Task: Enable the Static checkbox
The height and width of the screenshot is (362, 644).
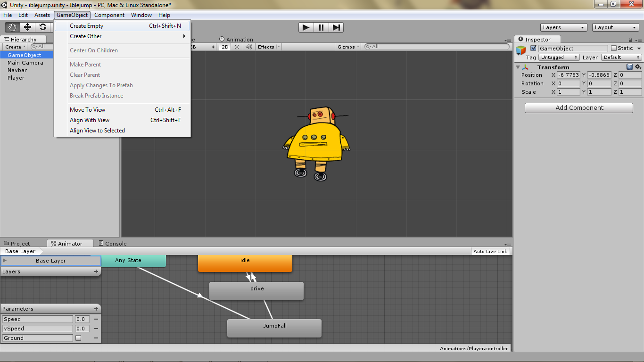Action: tap(614, 48)
